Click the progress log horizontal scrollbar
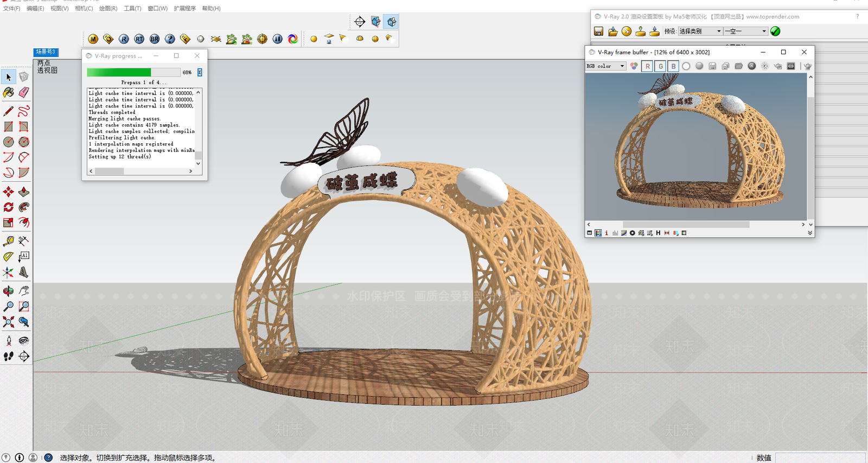This screenshot has width=868, height=463. (x=109, y=171)
